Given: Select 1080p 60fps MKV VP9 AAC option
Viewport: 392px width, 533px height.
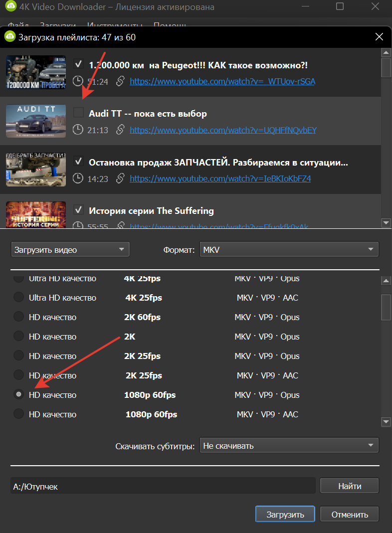Looking at the screenshot, I should tap(18, 414).
